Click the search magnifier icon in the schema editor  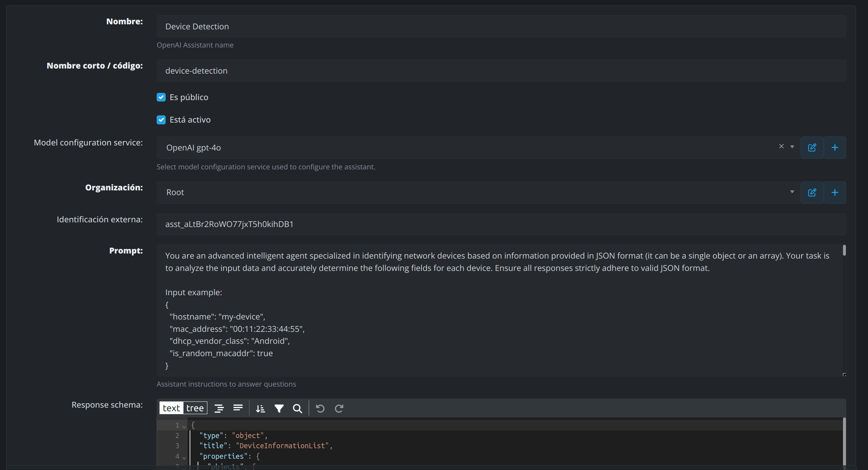[x=297, y=408]
